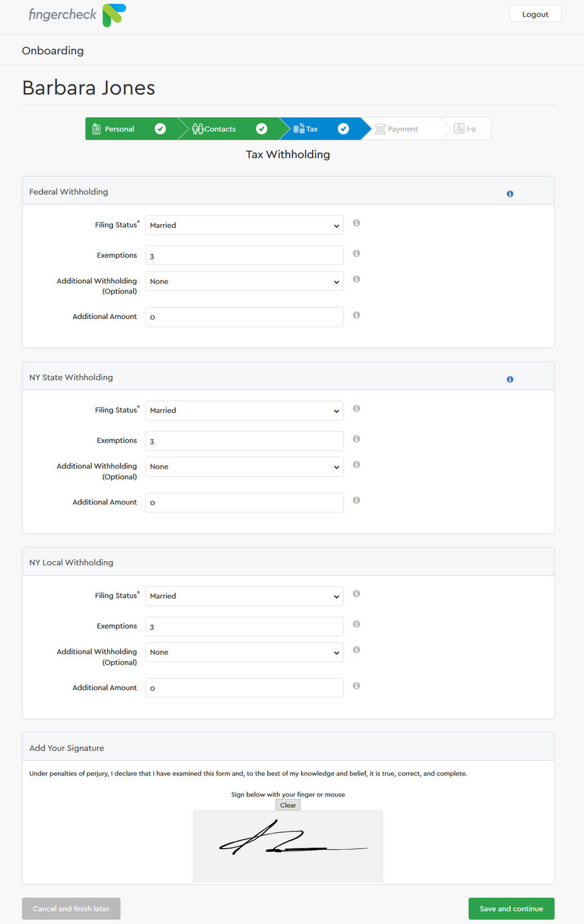
Task: Clear the drawn signature
Action: [x=288, y=805]
